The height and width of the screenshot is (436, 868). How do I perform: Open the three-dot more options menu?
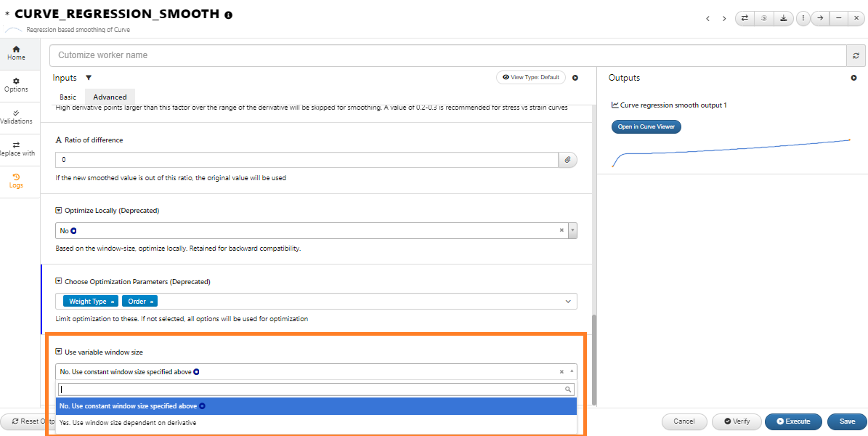point(803,18)
